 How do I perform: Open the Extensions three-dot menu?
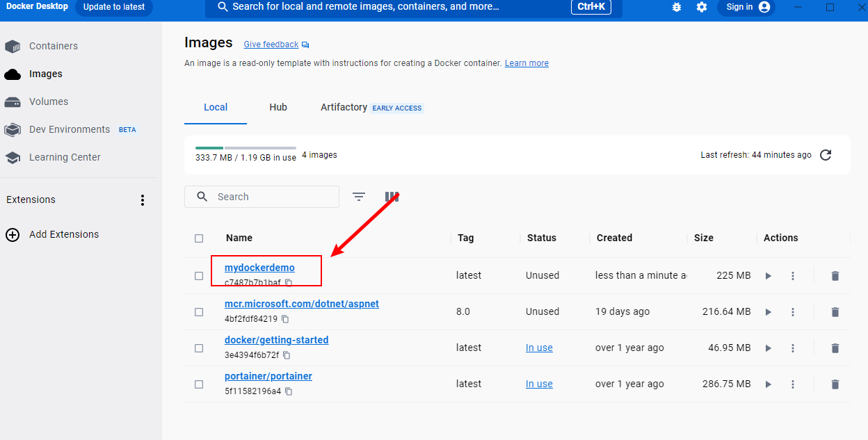143,200
